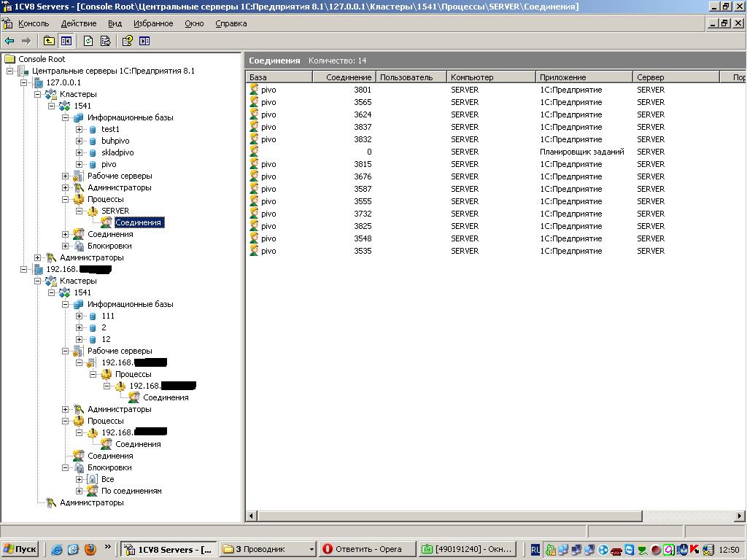
Task: Click the user icon of connection 3801
Action: click(255, 90)
